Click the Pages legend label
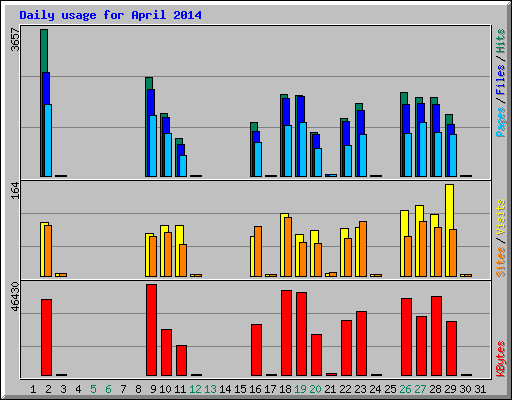The width and height of the screenshot is (512, 400). (x=501, y=122)
